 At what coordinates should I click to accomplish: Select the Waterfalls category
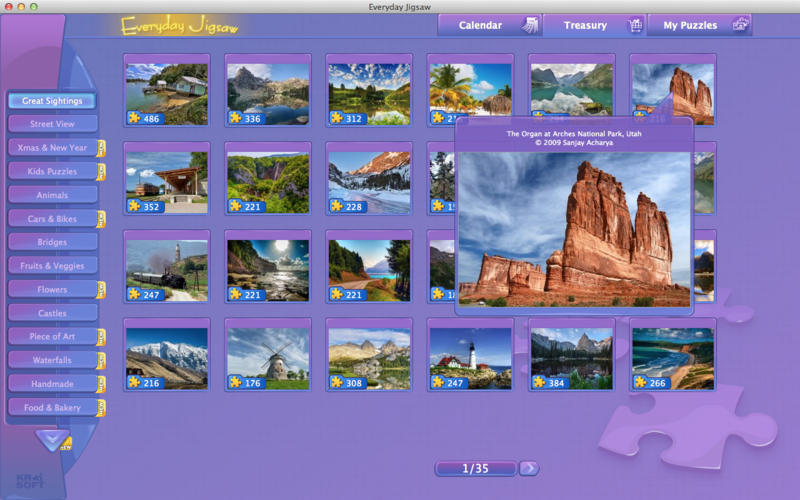point(52,360)
